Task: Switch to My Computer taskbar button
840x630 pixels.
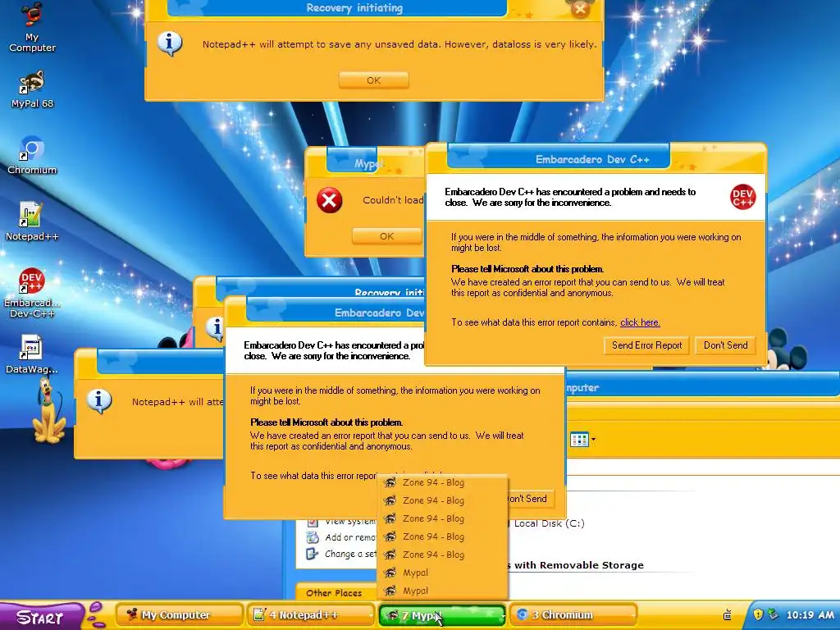Action: tap(180, 615)
